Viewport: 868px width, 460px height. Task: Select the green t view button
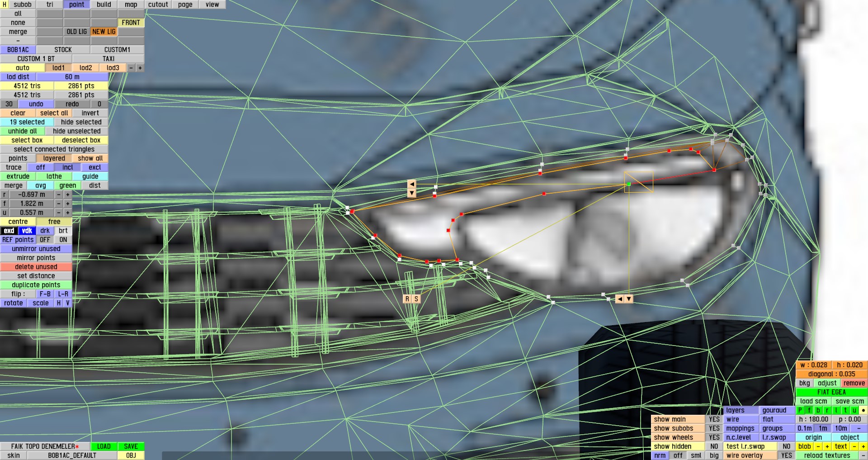coord(845,410)
